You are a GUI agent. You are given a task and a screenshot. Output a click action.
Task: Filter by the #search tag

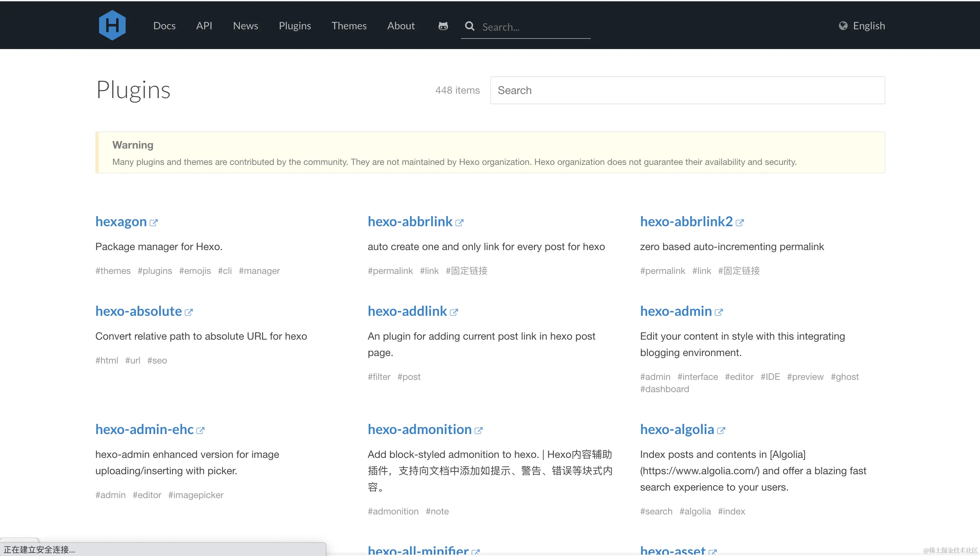pyautogui.click(x=656, y=512)
